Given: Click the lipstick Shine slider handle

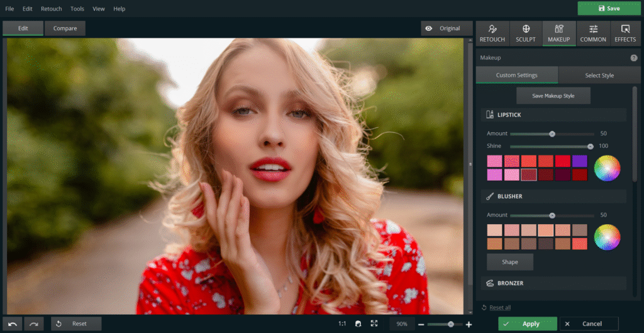Looking at the screenshot, I should click(x=590, y=146).
